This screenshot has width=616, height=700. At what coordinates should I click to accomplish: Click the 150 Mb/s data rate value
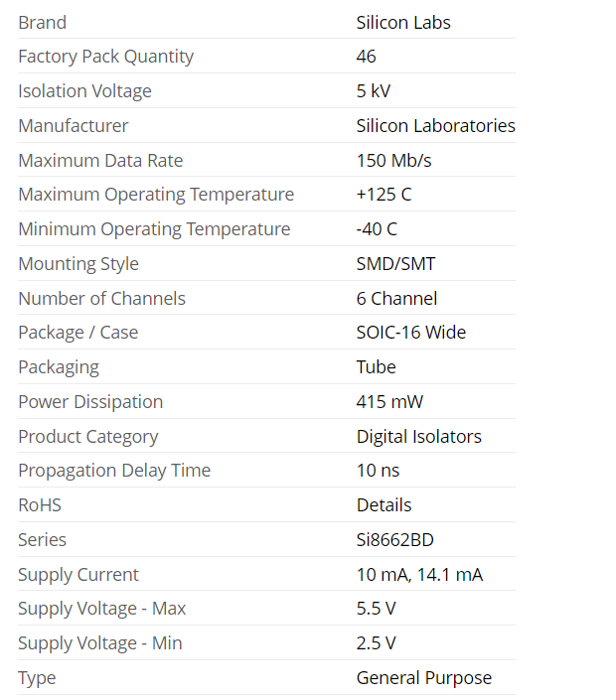(x=393, y=161)
